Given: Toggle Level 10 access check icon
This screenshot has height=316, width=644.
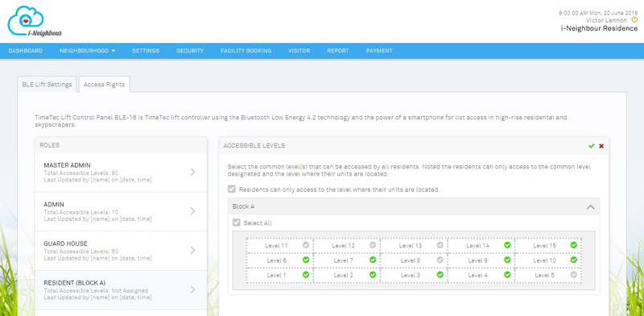Looking at the screenshot, I should [x=574, y=260].
